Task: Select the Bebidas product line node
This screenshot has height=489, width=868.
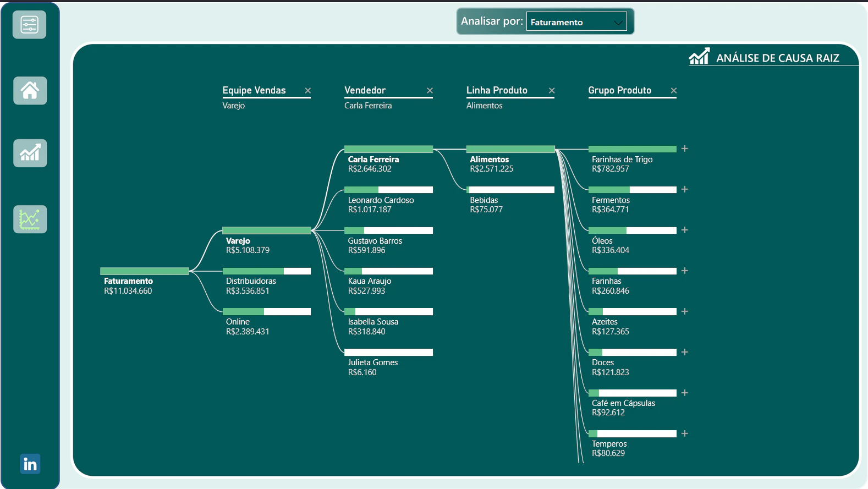Action: coord(510,200)
